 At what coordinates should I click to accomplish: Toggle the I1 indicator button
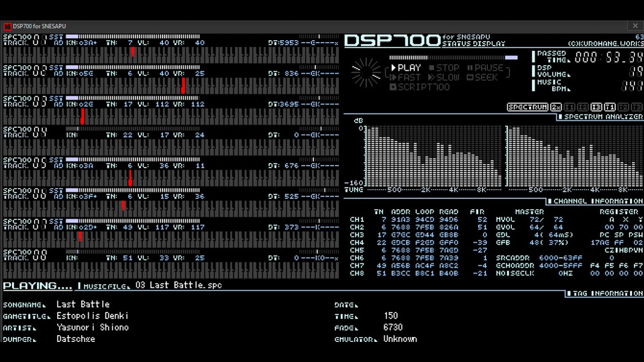click(570, 107)
